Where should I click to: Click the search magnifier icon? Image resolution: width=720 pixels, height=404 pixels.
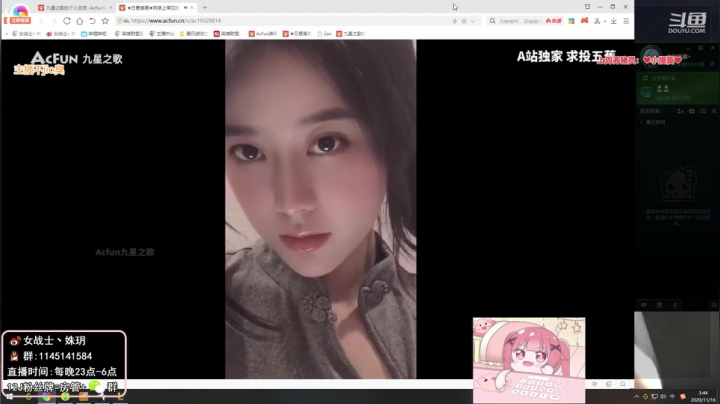492,21
